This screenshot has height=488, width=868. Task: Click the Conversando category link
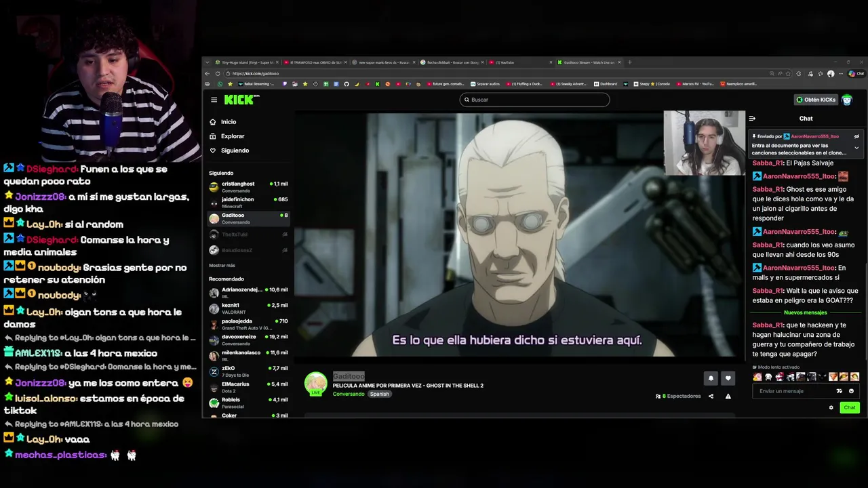pyautogui.click(x=349, y=394)
